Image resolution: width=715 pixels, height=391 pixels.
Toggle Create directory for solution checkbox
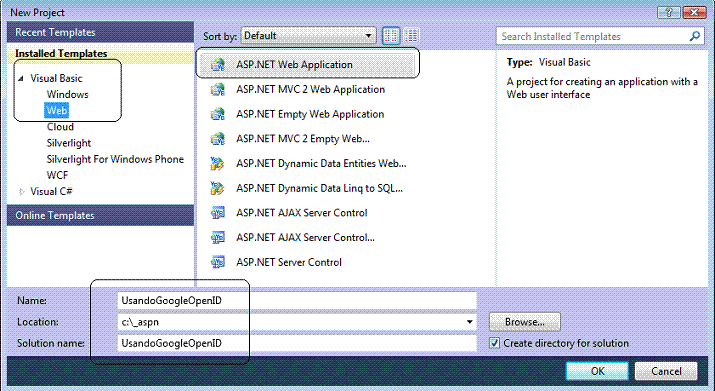pos(494,343)
